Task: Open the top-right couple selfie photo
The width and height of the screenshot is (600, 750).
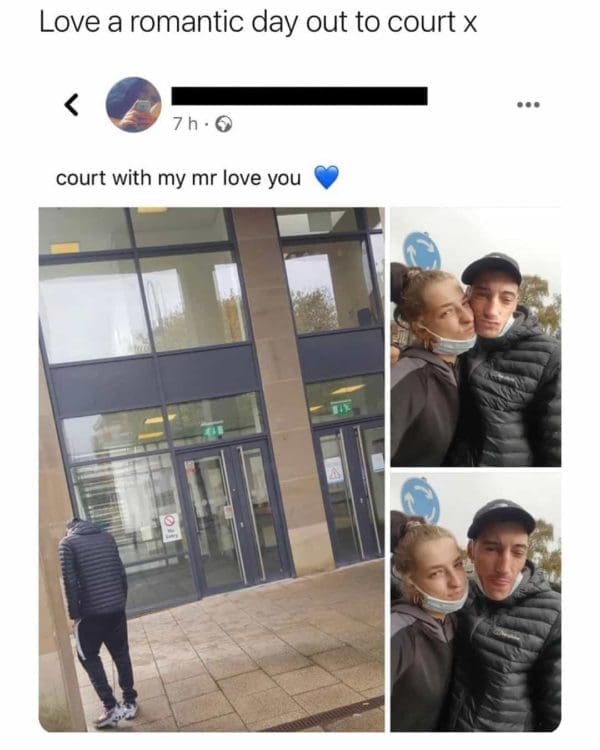Action: pos(476,337)
